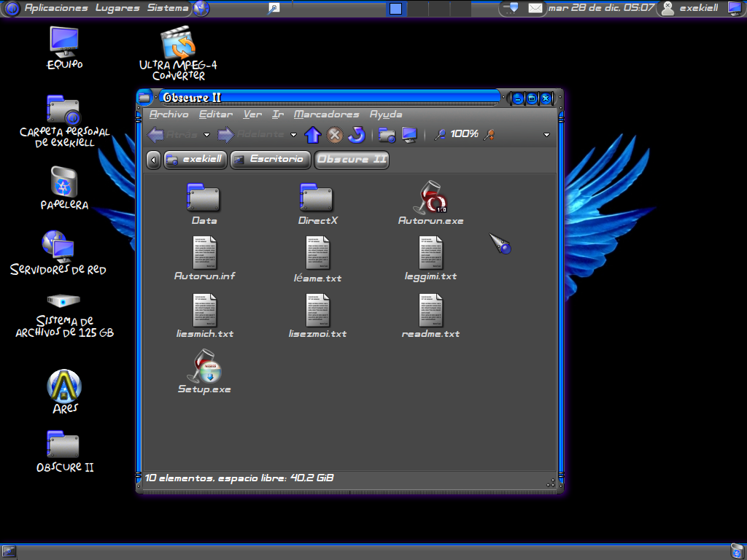
Task: Select the DirectX folder
Action: 317,204
